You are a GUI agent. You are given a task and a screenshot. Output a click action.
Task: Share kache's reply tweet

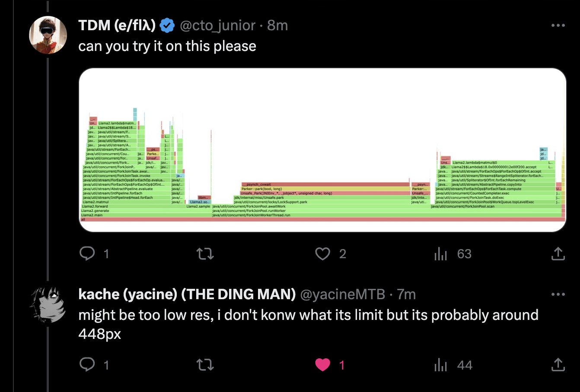(x=558, y=365)
